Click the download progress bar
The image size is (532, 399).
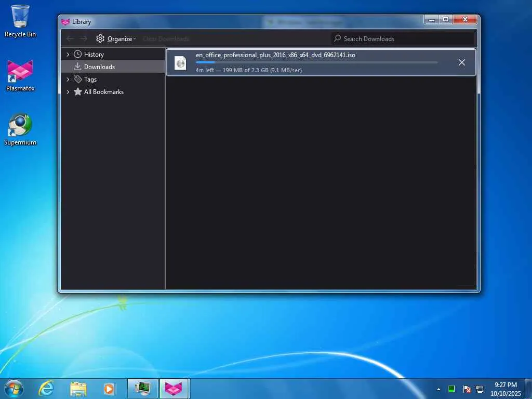(316, 62)
